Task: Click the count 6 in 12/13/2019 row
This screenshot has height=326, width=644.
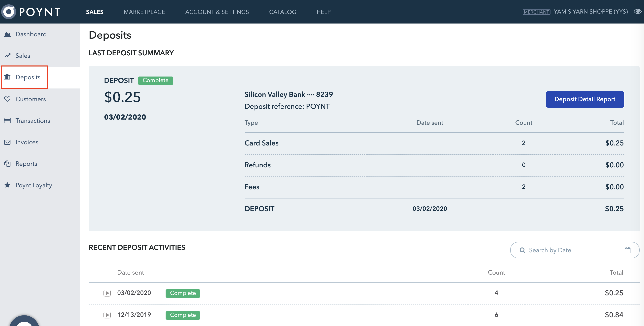Action: tap(496, 315)
